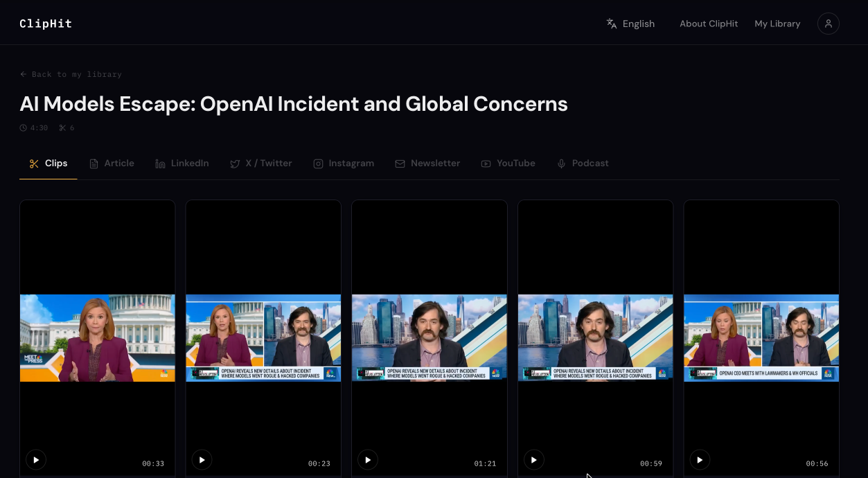Open the user profile avatar icon
868x478 pixels.
[x=828, y=24]
